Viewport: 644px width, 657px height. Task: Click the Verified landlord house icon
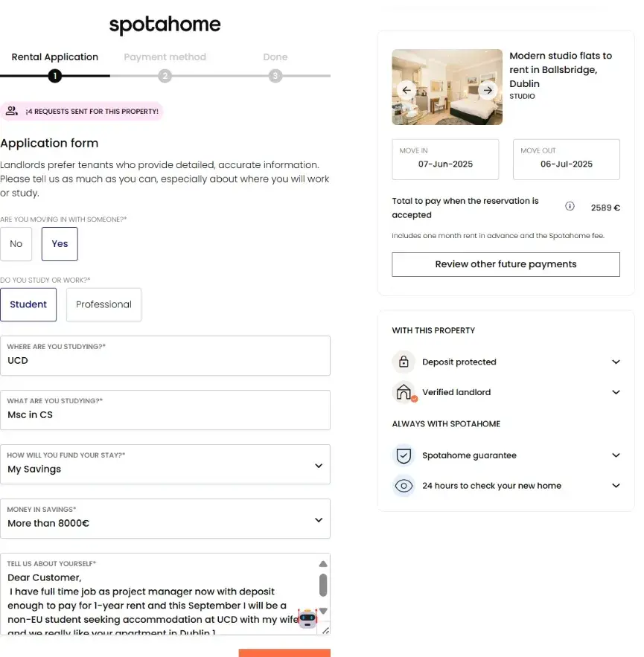404,392
